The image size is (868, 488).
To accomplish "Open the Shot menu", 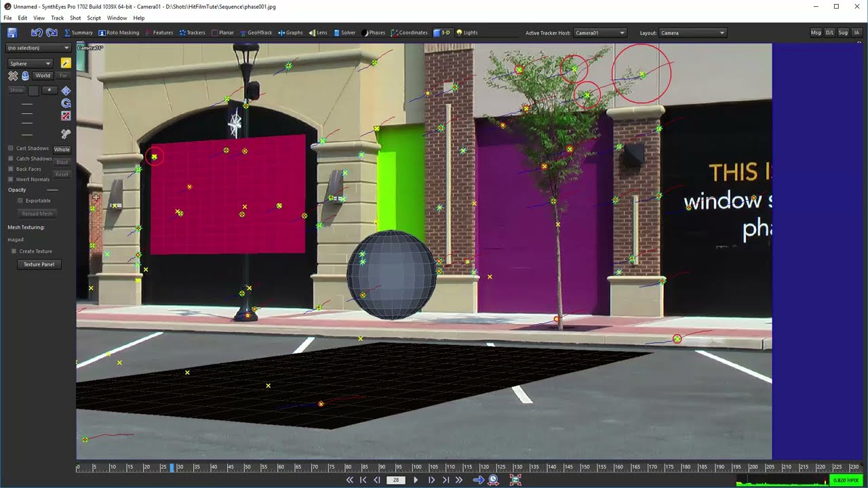I will click(75, 18).
